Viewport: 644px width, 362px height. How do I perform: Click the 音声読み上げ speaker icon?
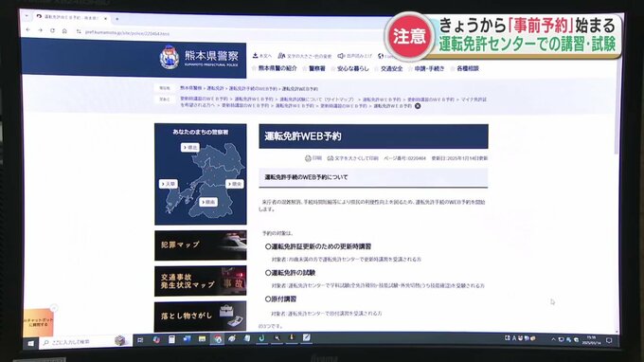click(x=341, y=56)
